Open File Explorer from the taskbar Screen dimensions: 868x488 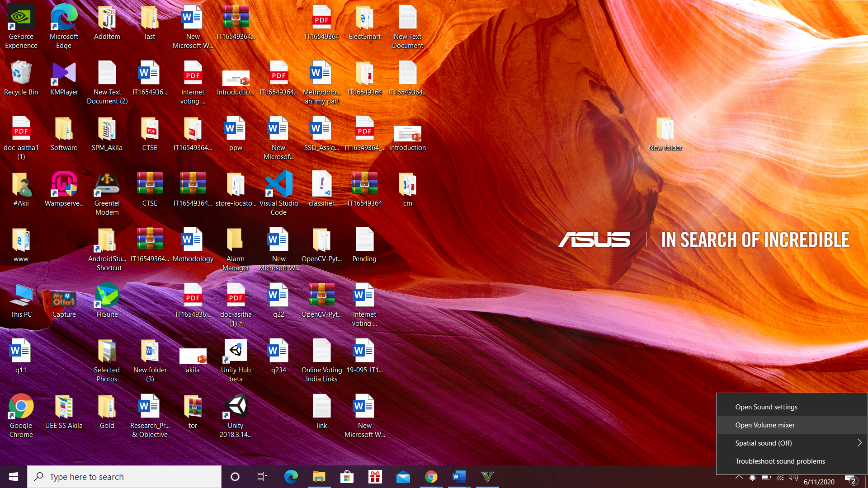point(319,477)
